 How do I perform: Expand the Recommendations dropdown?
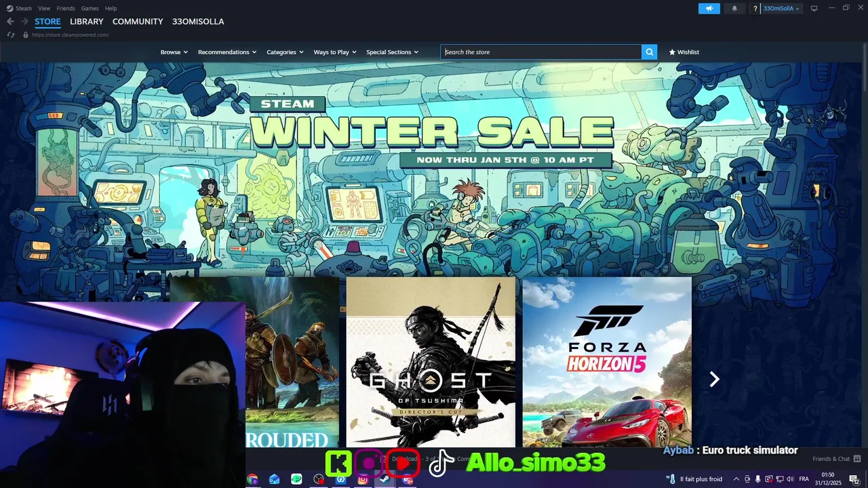click(x=227, y=52)
